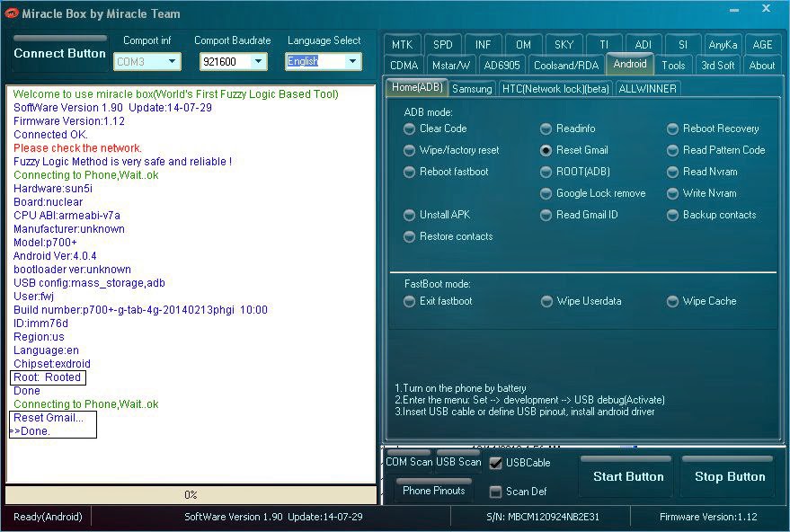Select Unstall APK radio button
Screen dimensions: 790x532
coord(409,215)
